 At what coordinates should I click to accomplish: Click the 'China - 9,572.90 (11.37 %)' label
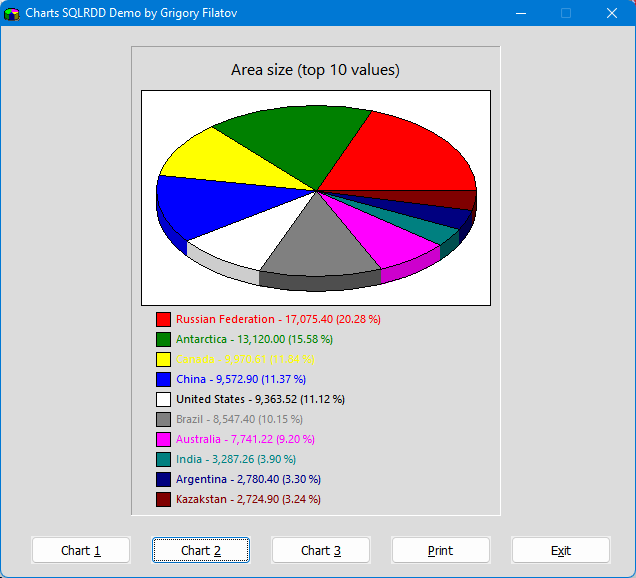(x=241, y=379)
